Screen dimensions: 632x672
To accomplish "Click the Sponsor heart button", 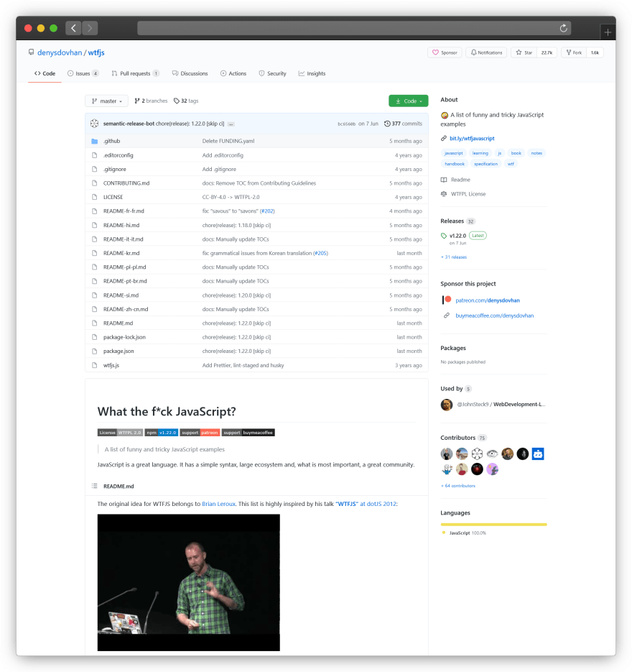I will tap(445, 52).
